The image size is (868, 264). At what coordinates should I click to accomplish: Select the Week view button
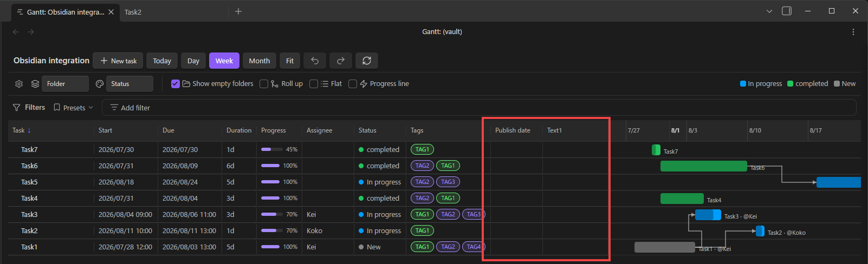[x=224, y=61]
